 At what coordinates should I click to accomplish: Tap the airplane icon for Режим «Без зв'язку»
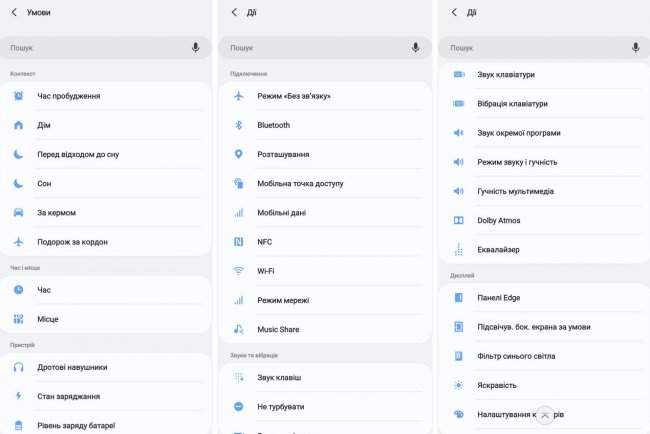tap(238, 96)
